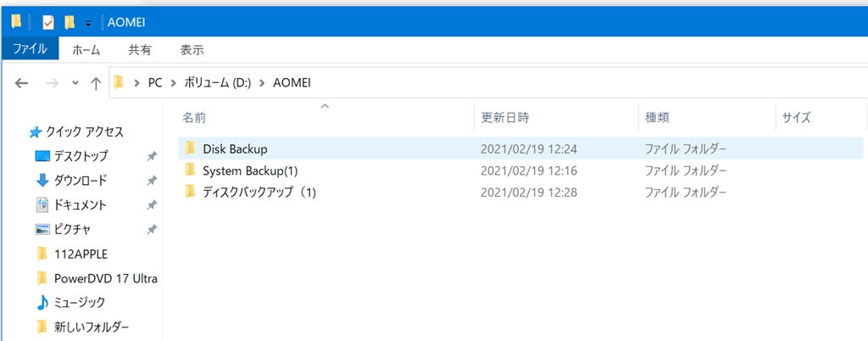
Task: Switch to the 表示 ribbon tab
Action: coord(192,50)
